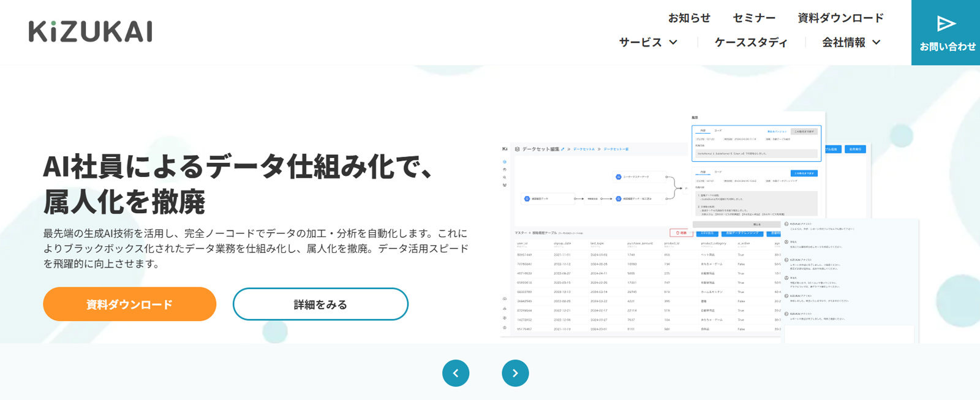Click the 詳細をみる button
This screenshot has width=980, height=400.
coord(320,304)
